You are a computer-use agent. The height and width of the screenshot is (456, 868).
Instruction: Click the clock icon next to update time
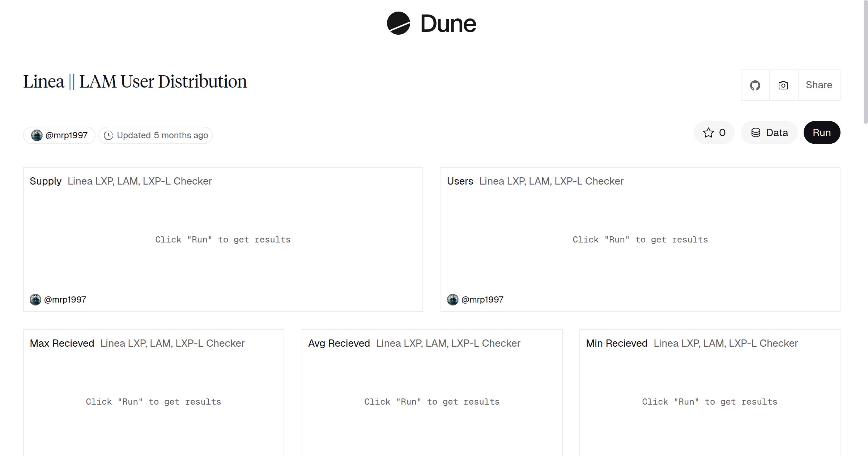point(109,135)
